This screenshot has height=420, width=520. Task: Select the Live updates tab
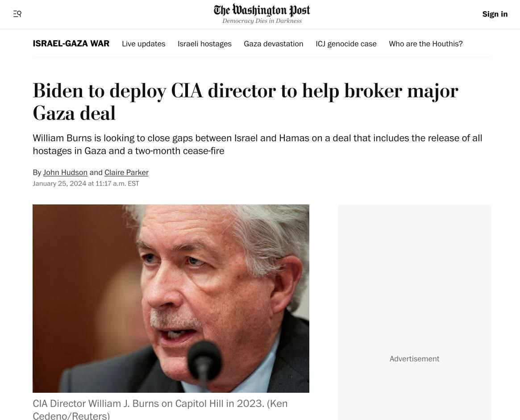click(144, 44)
